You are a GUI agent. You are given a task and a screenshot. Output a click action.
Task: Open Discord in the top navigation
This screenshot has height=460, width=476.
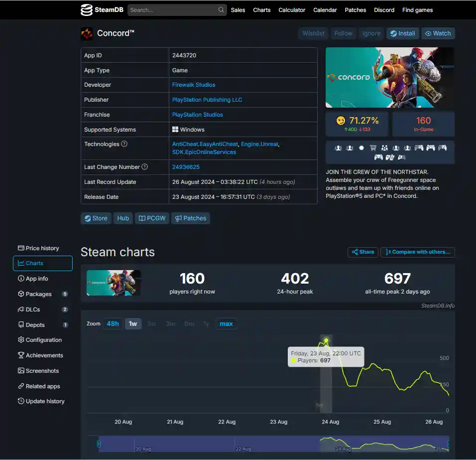click(x=384, y=10)
